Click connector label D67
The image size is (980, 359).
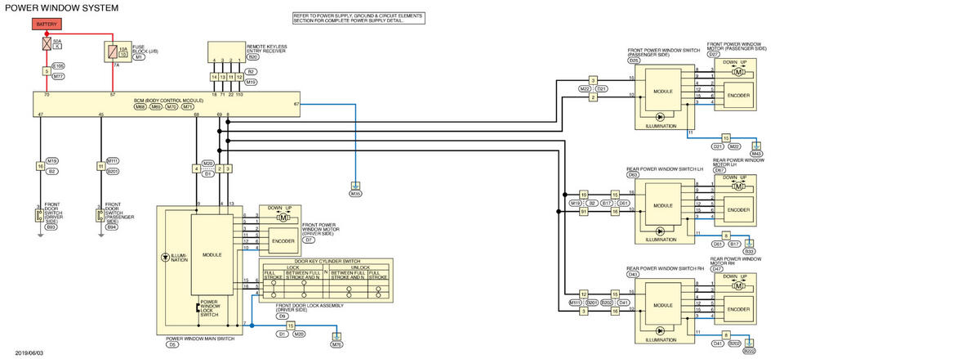coord(719,169)
